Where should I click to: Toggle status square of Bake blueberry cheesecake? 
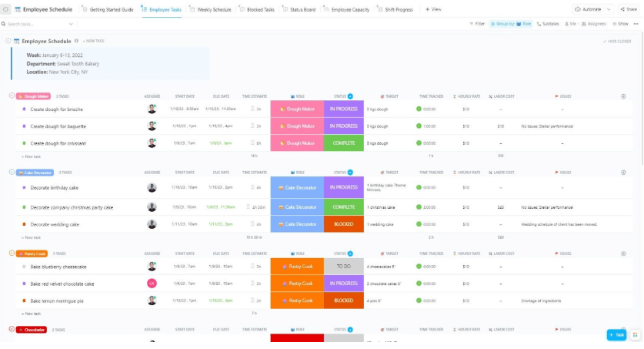coord(24,267)
